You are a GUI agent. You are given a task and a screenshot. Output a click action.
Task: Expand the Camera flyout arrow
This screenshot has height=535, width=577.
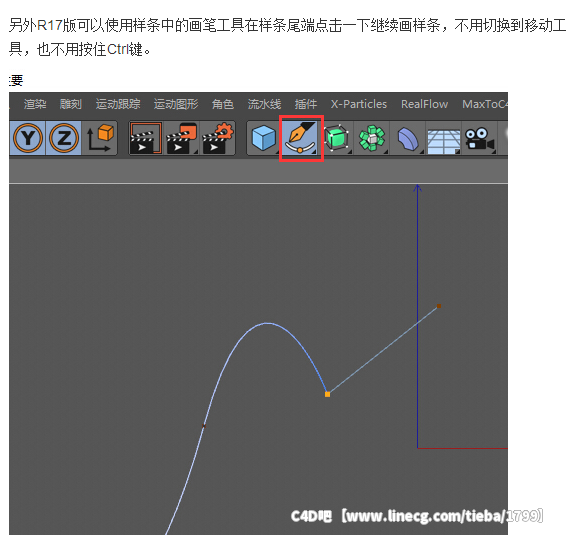[493, 152]
